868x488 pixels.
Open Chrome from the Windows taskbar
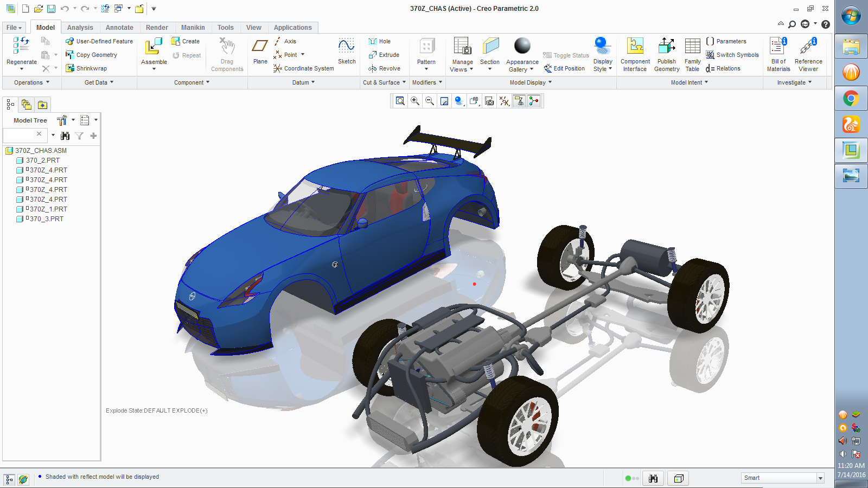tap(851, 99)
